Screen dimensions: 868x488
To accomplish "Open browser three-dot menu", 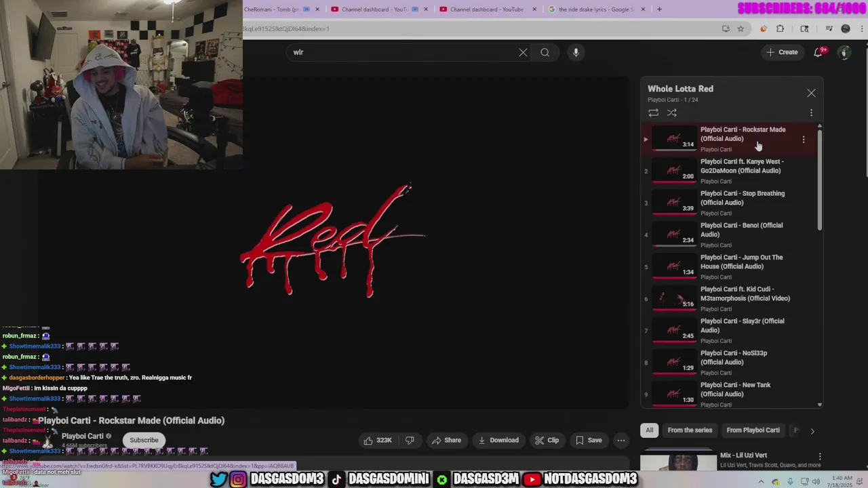I will click(861, 28).
